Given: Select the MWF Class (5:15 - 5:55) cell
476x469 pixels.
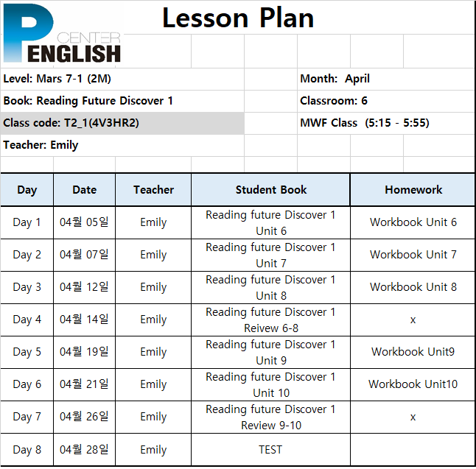Looking at the screenshot, I should coord(386,123).
